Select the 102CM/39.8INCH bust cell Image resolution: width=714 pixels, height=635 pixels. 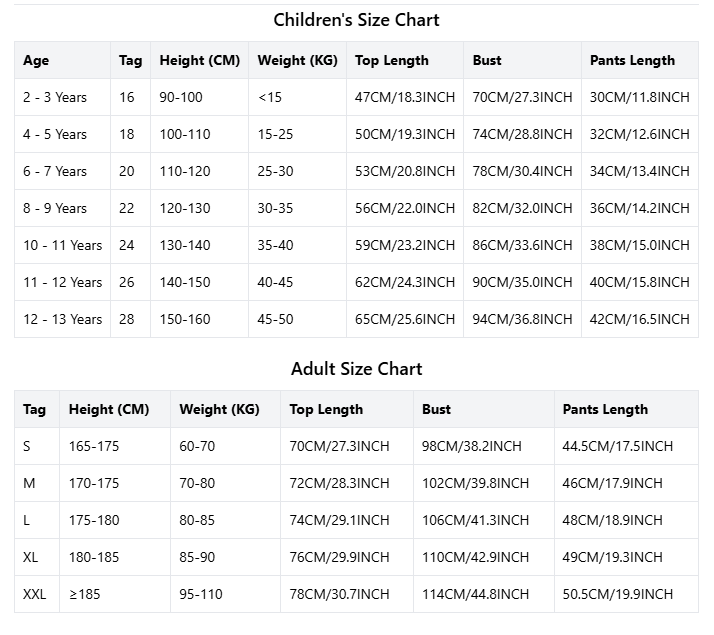click(x=475, y=484)
